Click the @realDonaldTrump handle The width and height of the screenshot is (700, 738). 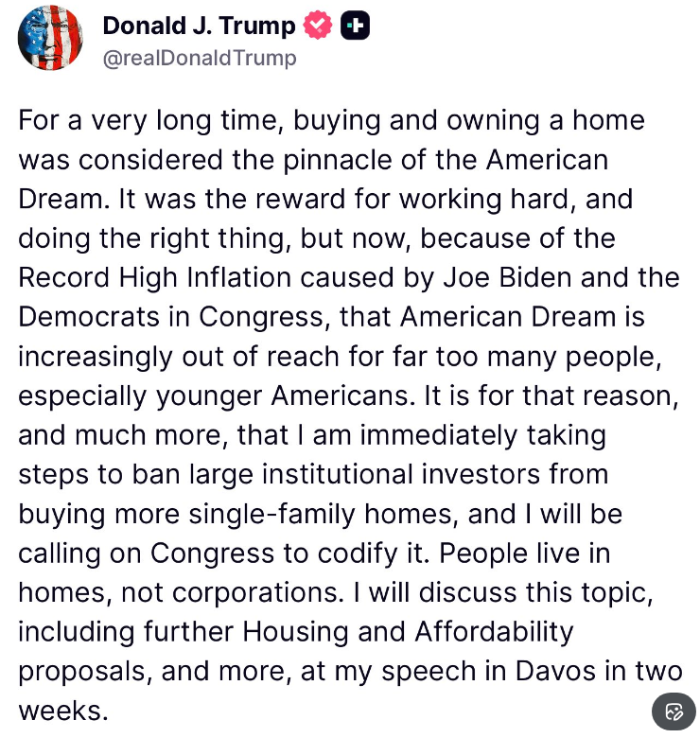point(200,59)
